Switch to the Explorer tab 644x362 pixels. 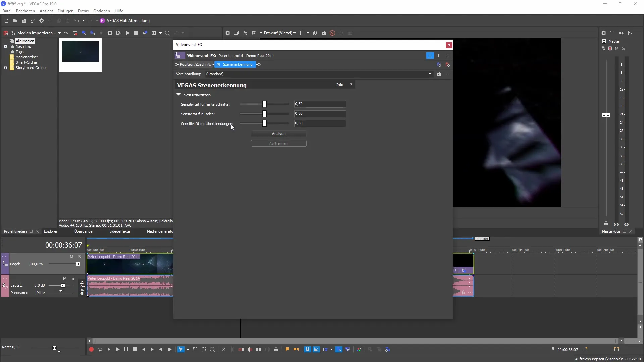51,231
